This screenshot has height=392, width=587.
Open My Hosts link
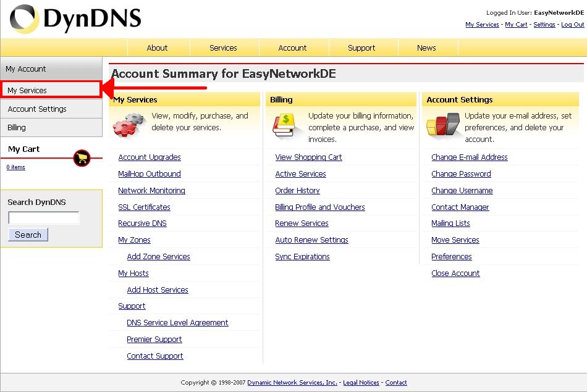click(x=133, y=273)
